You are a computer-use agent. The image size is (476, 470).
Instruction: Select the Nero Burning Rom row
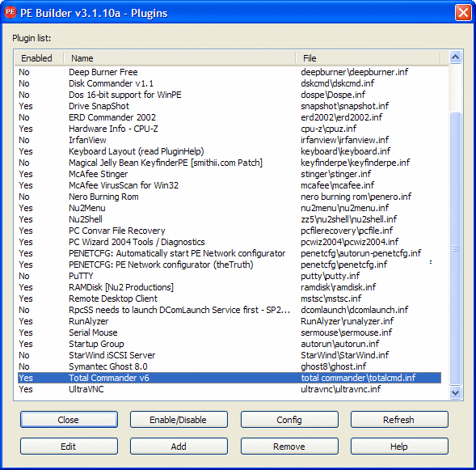click(x=230, y=197)
